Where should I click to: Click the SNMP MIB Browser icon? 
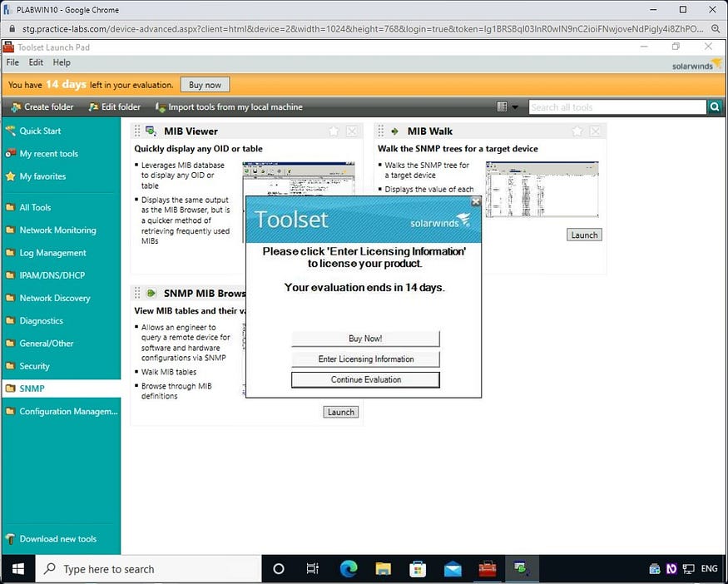[151, 294]
